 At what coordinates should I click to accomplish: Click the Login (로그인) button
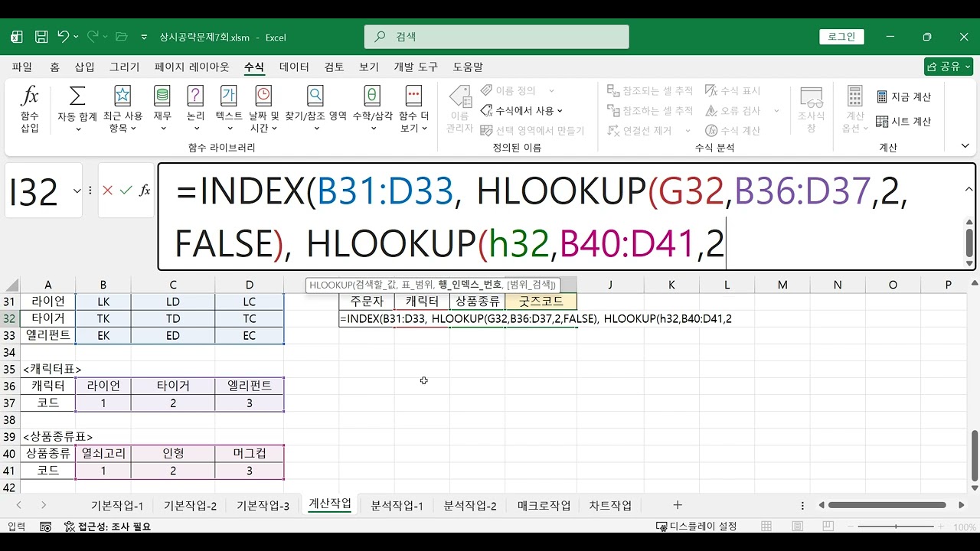(841, 37)
